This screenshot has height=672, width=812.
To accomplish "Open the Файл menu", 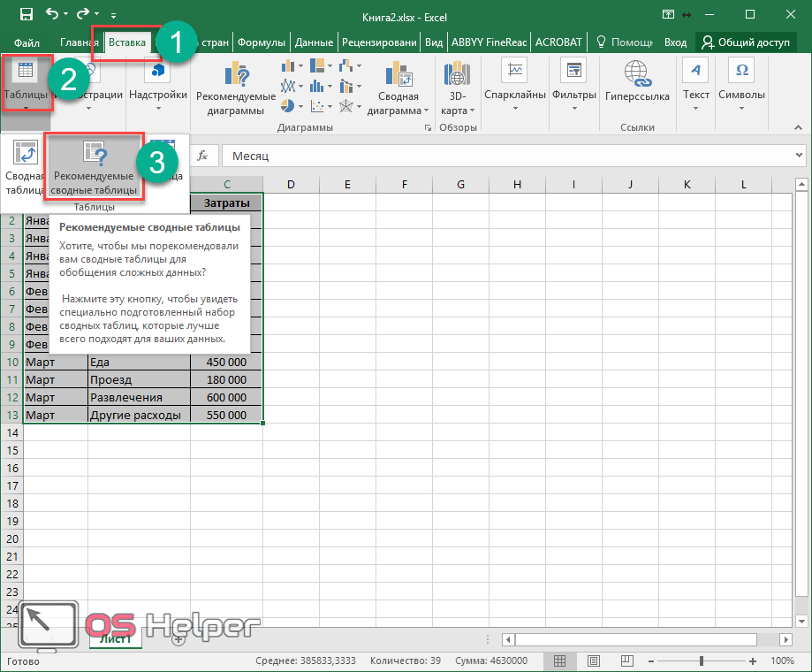I will coord(27,42).
